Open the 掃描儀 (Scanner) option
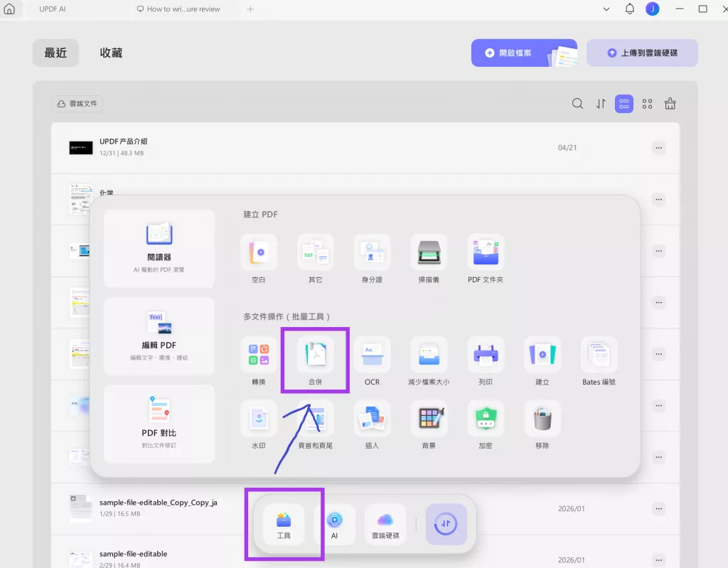The image size is (728, 568). click(x=429, y=252)
